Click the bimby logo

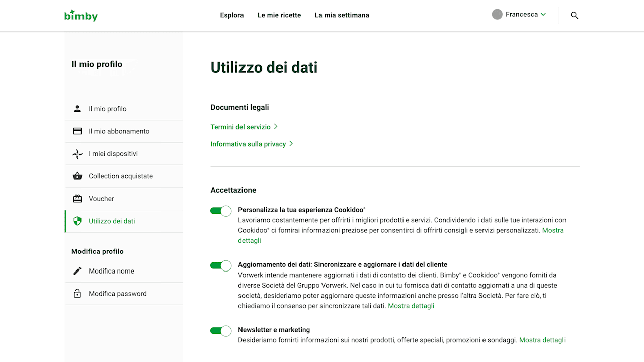81,15
